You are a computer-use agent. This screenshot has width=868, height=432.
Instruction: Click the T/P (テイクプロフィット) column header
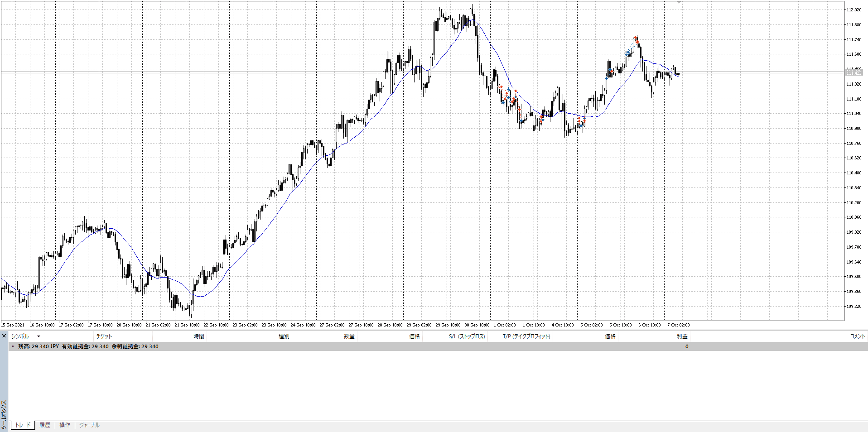tap(526, 336)
